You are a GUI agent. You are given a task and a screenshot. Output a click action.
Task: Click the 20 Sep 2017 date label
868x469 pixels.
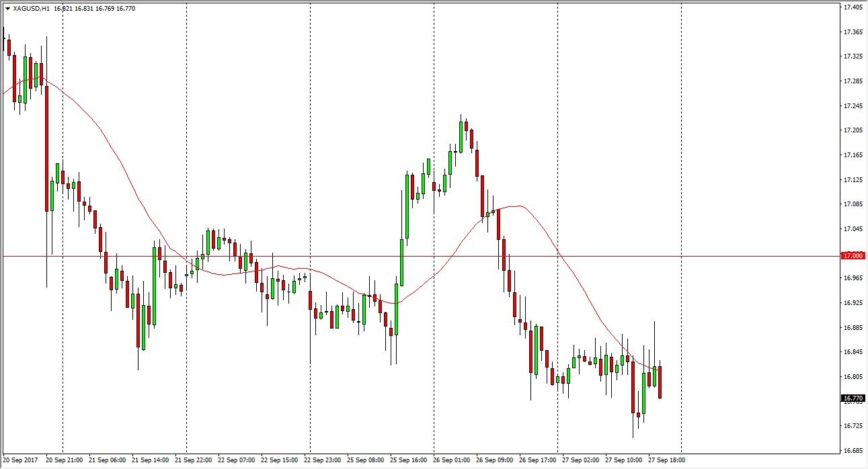(21, 461)
